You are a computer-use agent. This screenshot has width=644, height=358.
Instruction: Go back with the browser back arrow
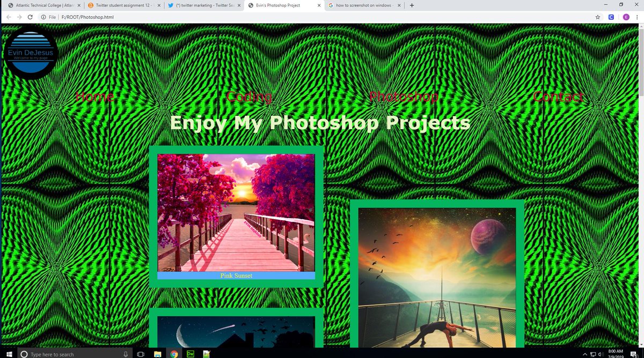[x=9, y=17]
